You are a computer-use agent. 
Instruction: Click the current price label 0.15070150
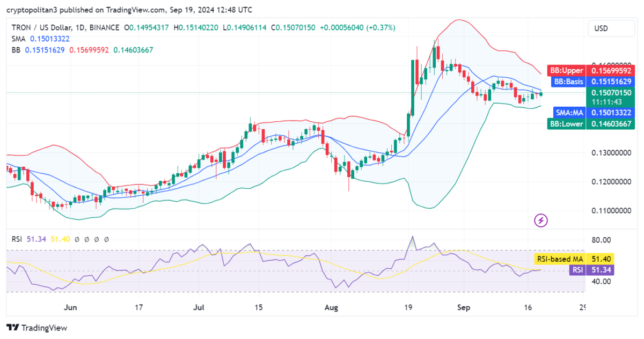pyautogui.click(x=611, y=92)
